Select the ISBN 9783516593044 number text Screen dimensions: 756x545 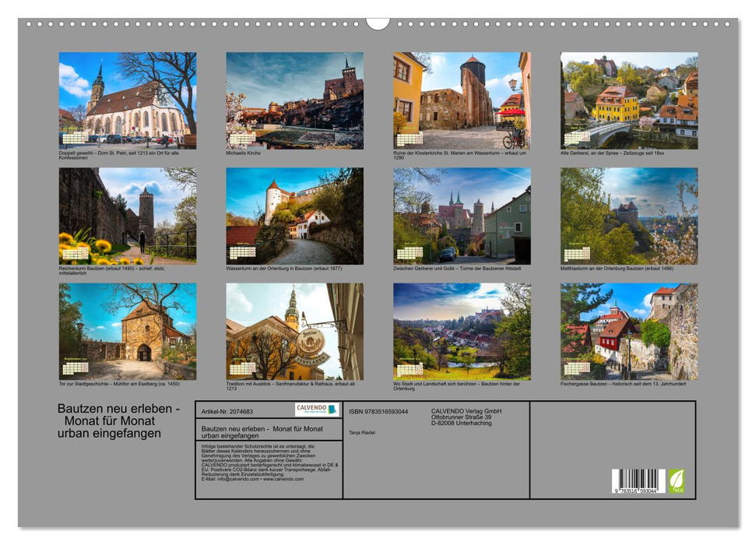point(379,410)
